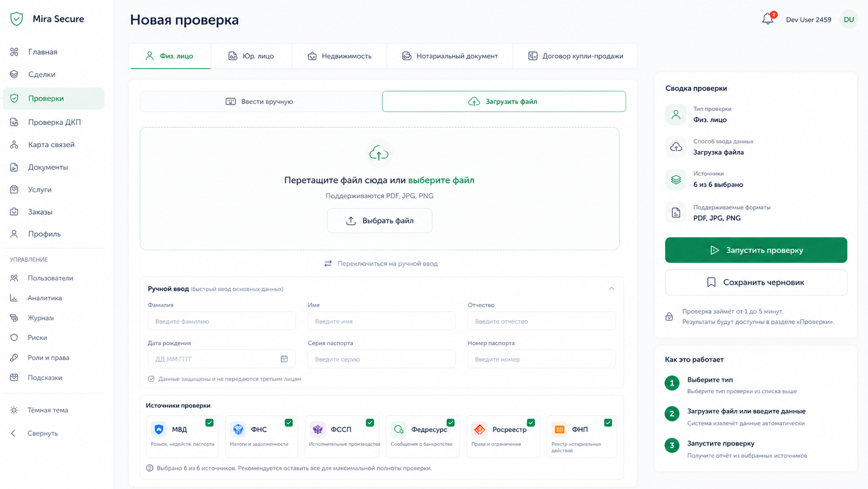Collapse the Ручной ввод section chevron

click(612, 288)
